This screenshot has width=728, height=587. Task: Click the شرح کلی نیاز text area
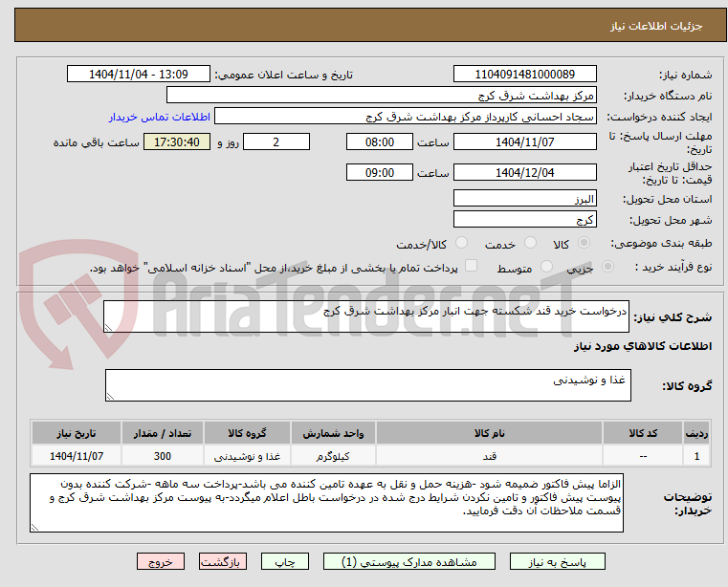pos(365,316)
